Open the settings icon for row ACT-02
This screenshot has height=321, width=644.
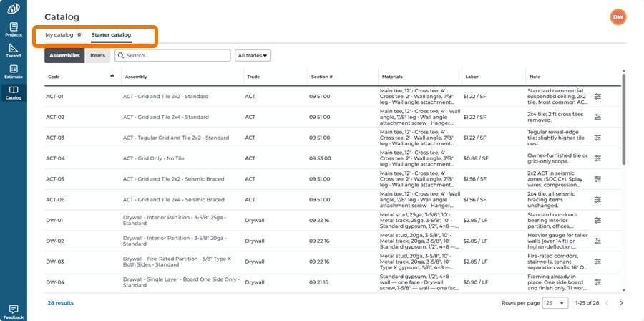point(597,117)
